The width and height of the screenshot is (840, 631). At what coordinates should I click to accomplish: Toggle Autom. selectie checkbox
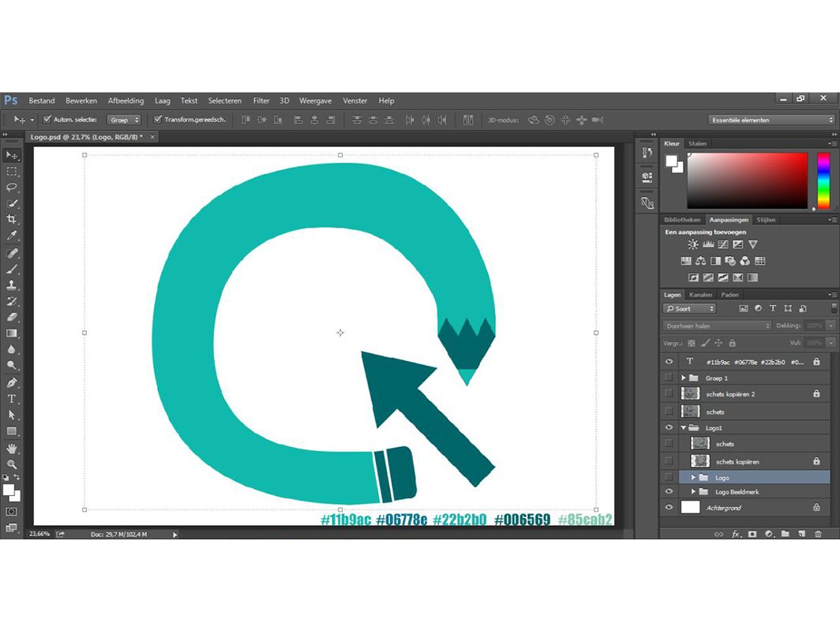[x=47, y=119]
